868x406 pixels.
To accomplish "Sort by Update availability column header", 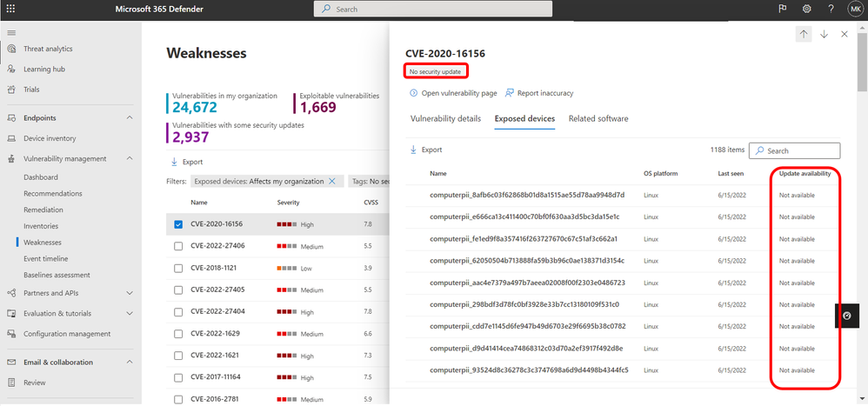I will click(805, 174).
